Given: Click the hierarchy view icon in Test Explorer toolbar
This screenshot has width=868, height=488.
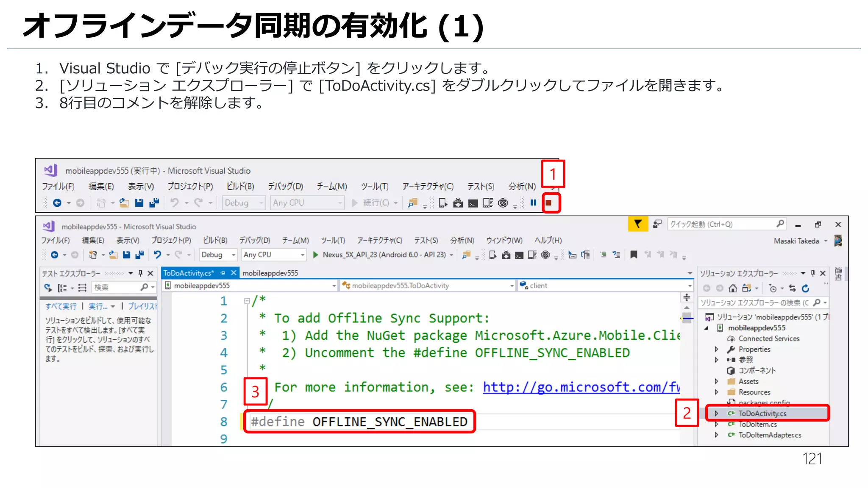Looking at the screenshot, I should click(x=62, y=288).
